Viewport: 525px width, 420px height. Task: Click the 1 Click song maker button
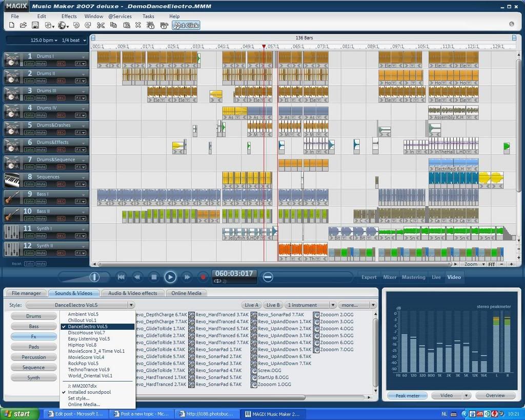pyautogui.click(x=186, y=26)
